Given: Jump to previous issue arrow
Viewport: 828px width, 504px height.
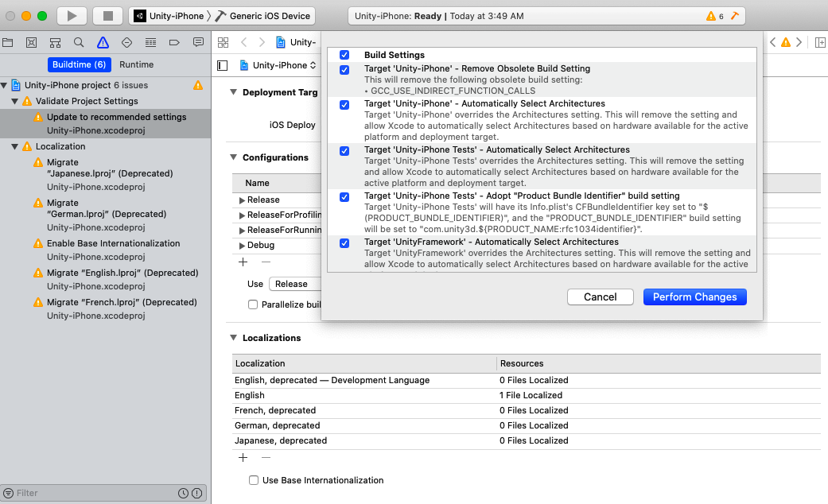Looking at the screenshot, I should [772, 42].
